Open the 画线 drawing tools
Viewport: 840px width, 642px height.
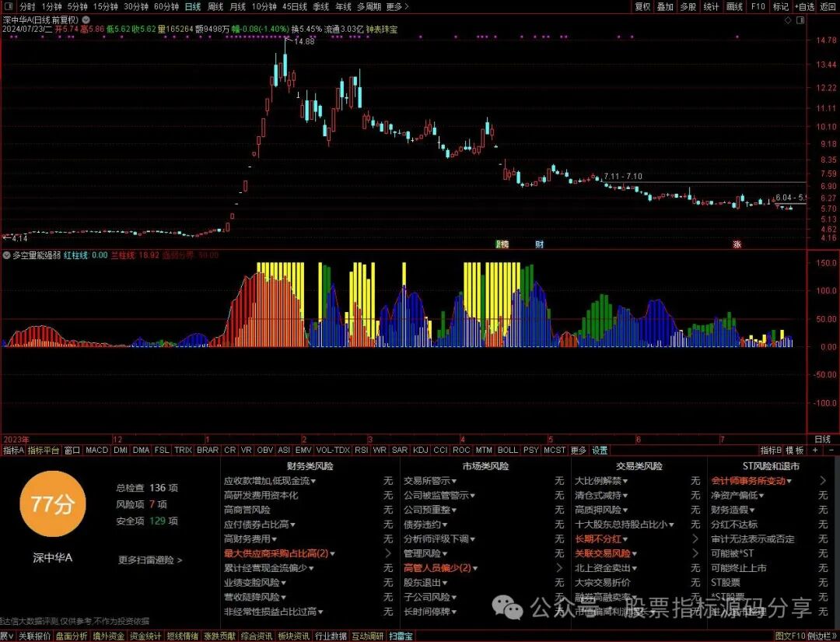[734, 6]
